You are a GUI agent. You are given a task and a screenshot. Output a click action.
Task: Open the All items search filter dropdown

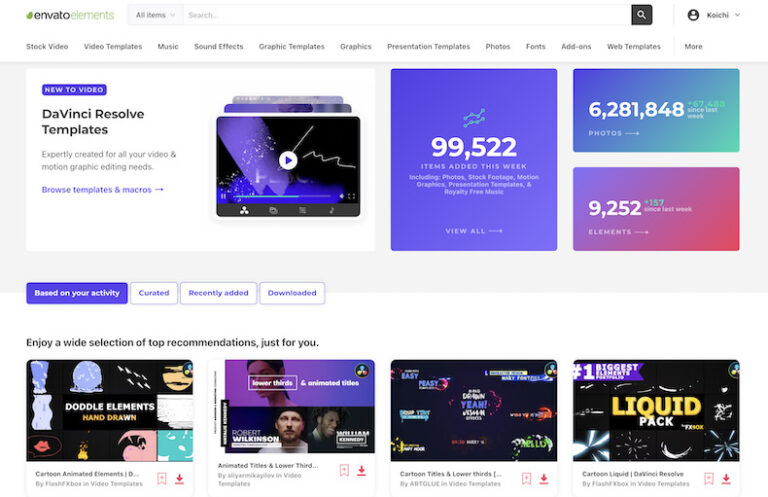(x=155, y=15)
